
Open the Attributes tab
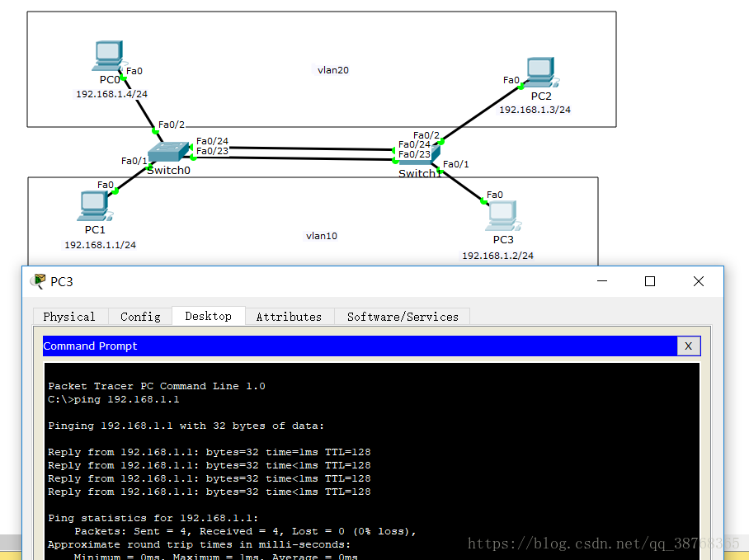[x=289, y=317]
